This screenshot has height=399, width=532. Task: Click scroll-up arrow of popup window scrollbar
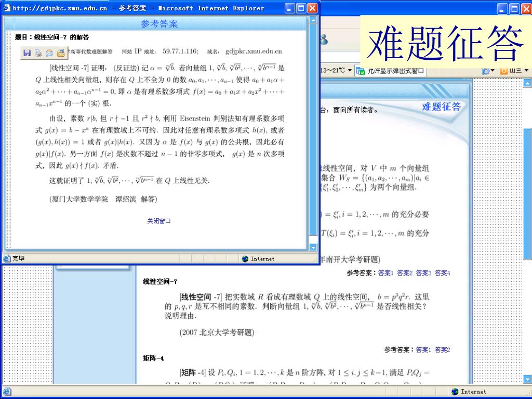(313, 20)
